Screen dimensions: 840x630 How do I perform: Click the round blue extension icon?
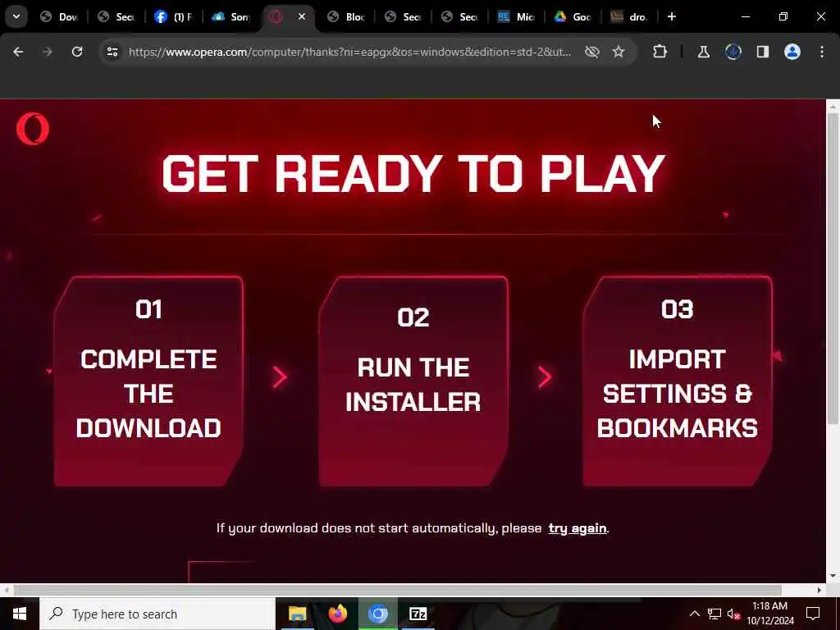[733, 52]
